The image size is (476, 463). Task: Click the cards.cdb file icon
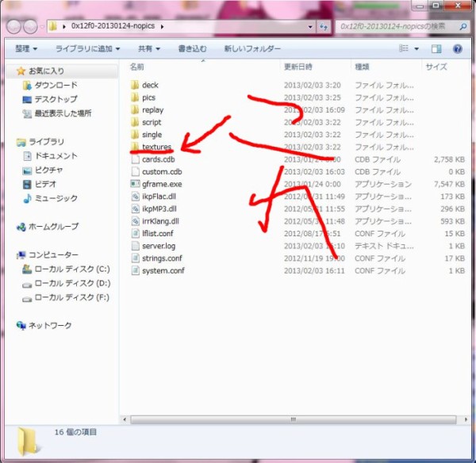135,159
